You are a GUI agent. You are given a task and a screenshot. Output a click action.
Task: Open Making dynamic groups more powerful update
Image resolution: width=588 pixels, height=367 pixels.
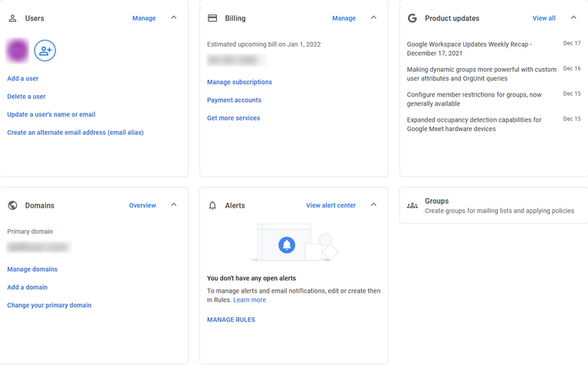[481, 74]
